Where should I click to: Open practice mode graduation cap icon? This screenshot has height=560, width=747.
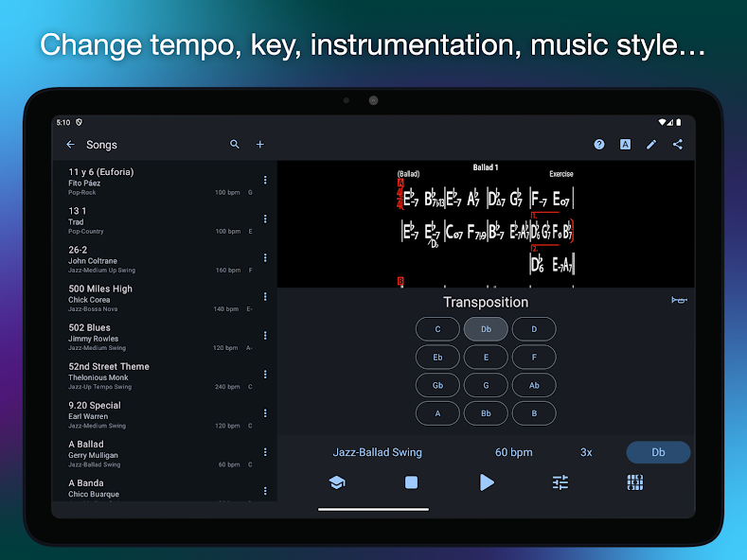point(336,482)
